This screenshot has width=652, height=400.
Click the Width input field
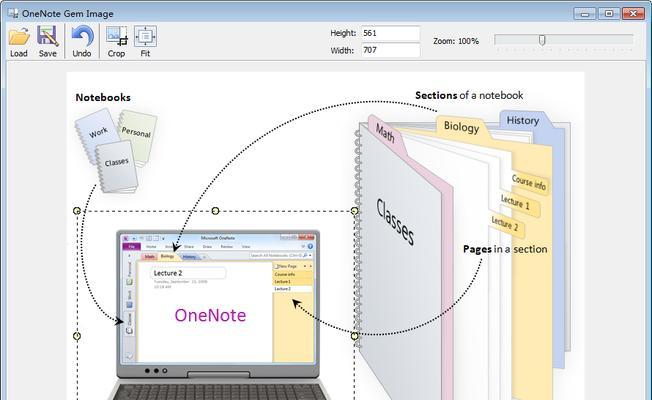click(x=390, y=50)
